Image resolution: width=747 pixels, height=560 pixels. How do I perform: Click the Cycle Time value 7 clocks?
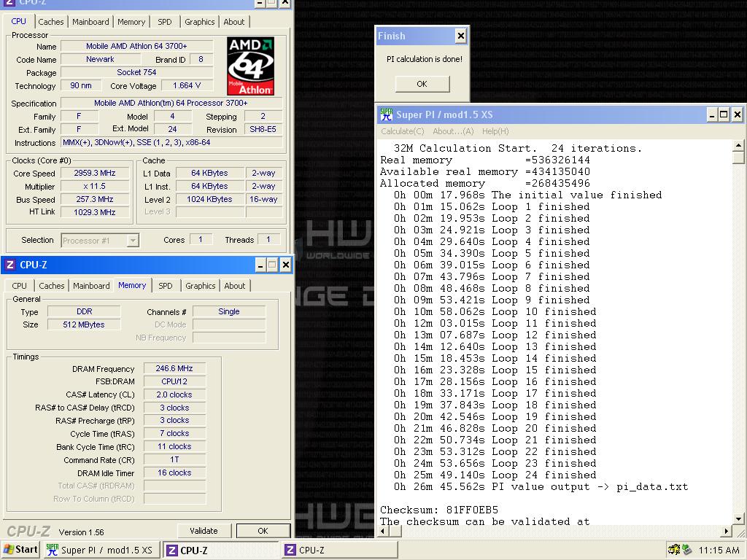[174, 433]
